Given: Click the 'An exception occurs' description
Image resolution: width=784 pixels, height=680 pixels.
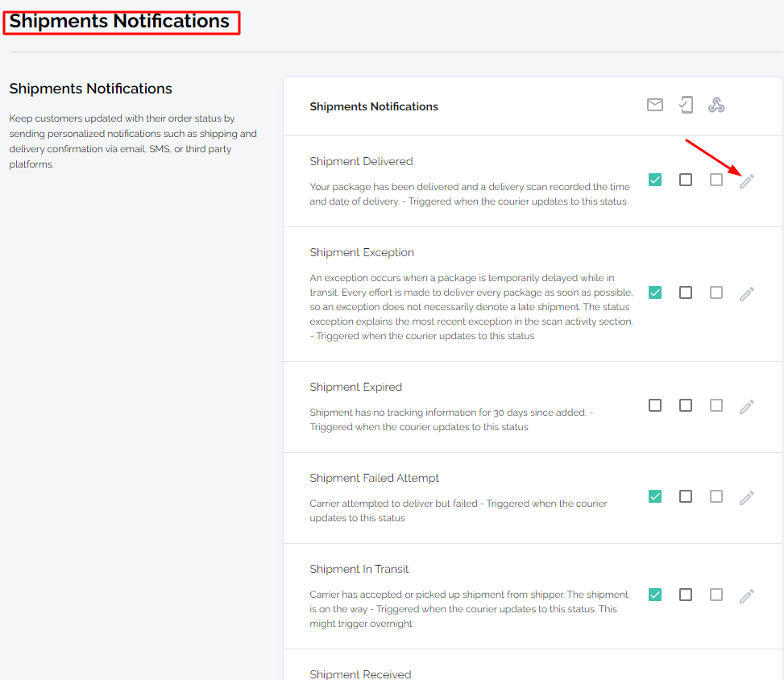Looking at the screenshot, I should pos(471,306).
